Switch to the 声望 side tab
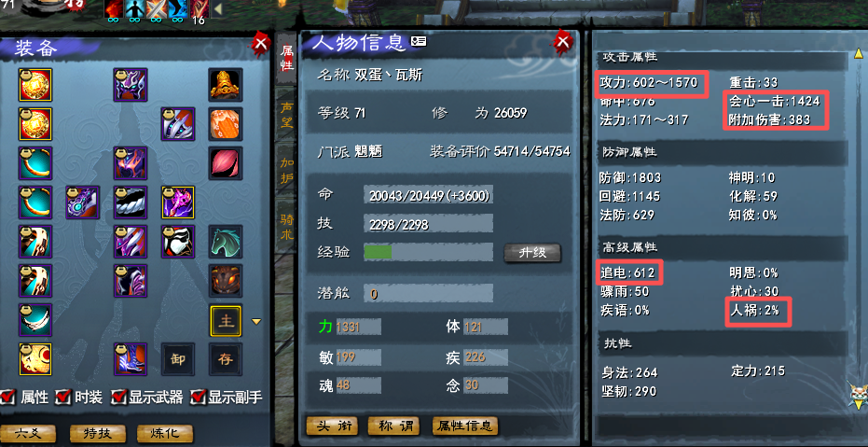The image size is (868, 447). (x=286, y=114)
